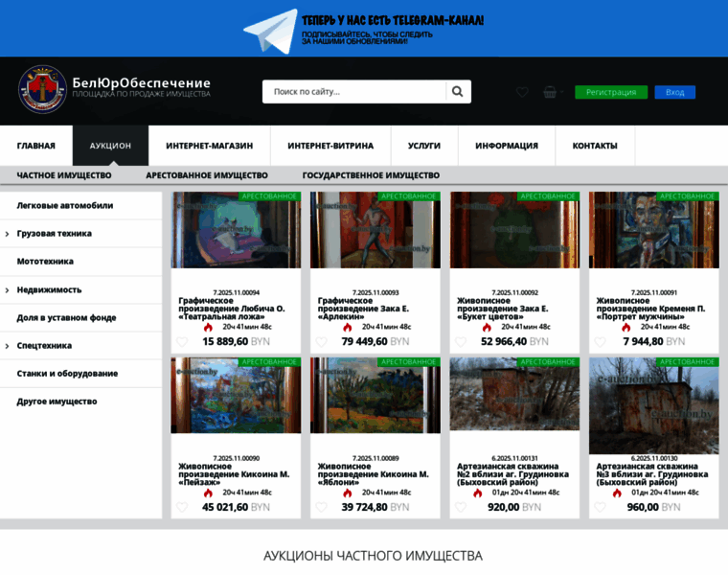Expand Недвижимость chevron

click(x=7, y=290)
